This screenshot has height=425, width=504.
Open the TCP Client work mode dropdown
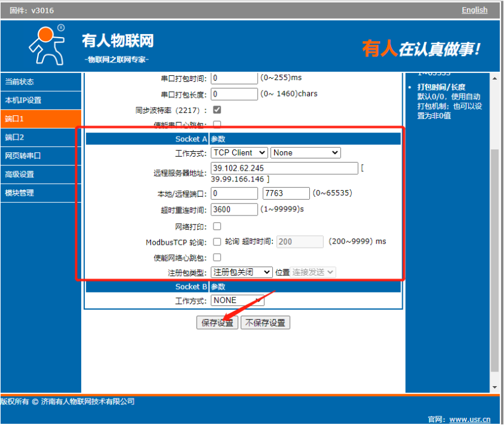(239, 153)
